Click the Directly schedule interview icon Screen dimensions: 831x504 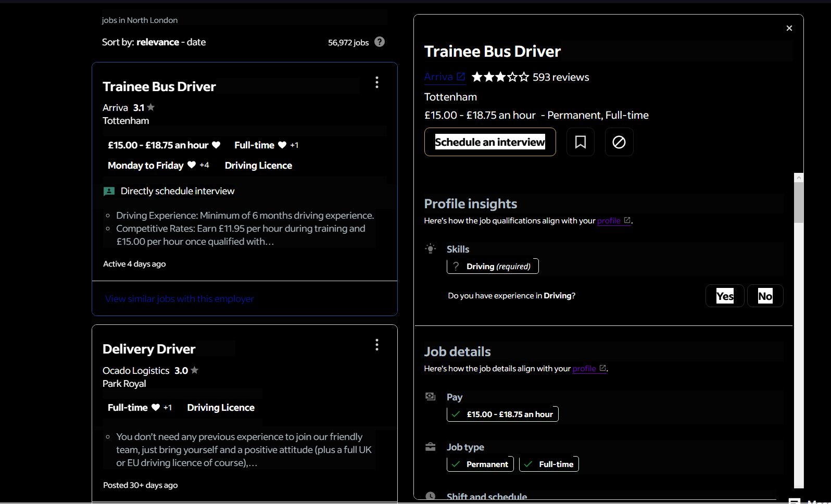(109, 191)
